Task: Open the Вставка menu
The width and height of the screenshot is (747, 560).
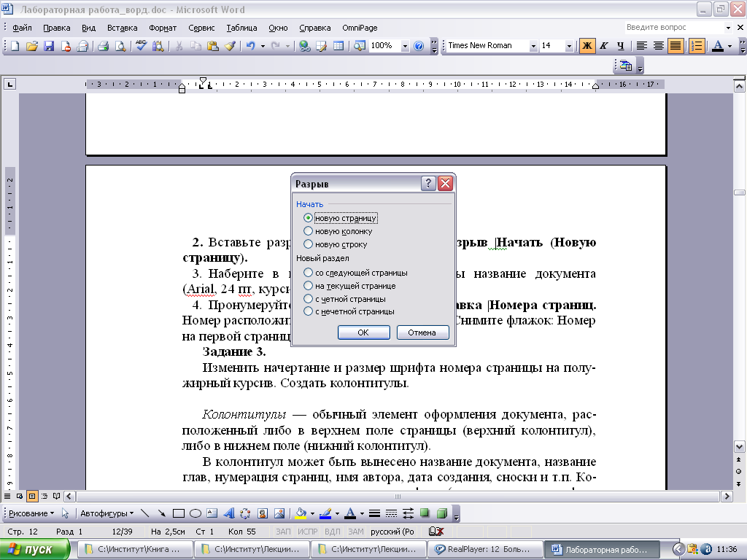Action: [122, 28]
